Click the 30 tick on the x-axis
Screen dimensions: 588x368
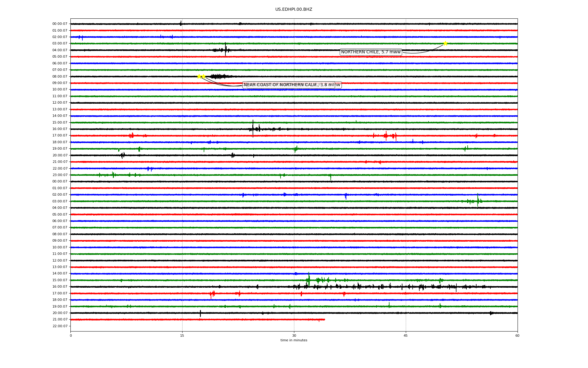[x=294, y=335]
